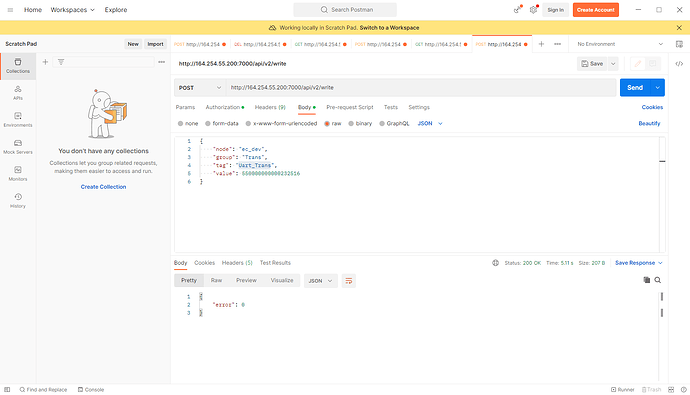The width and height of the screenshot is (690, 395).
Task: Click the Import button
Action: (x=155, y=44)
